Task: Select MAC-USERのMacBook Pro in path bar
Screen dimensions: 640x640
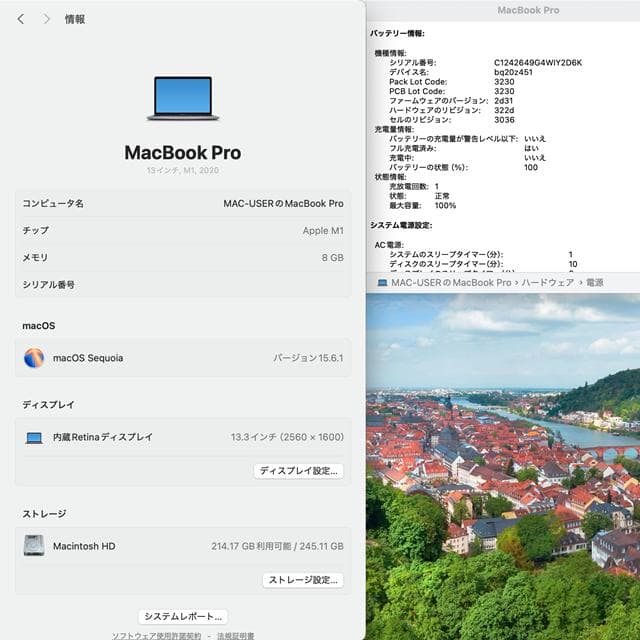Action: coord(451,282)
